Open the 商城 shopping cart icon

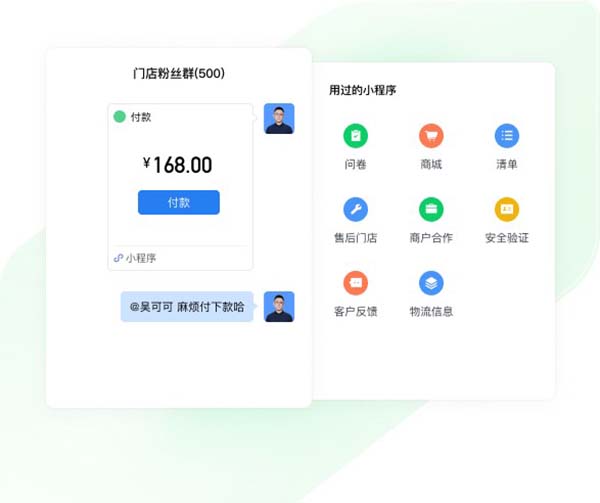point(431,136)
